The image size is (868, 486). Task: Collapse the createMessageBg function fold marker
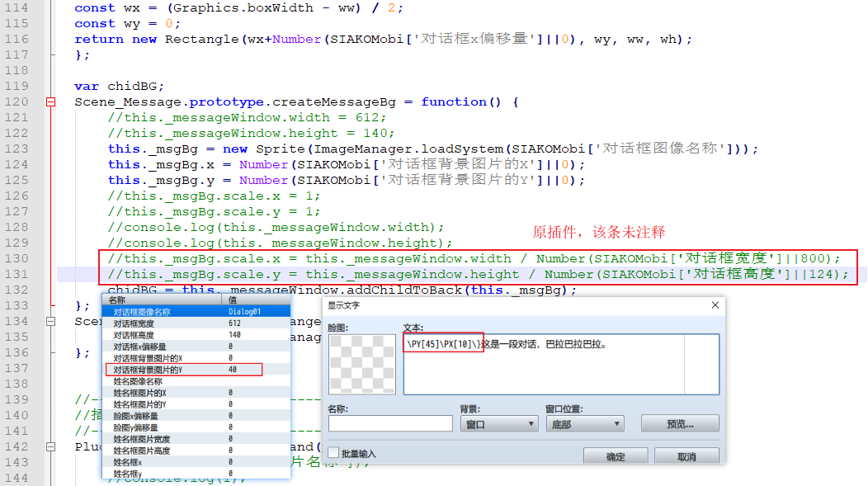[51, 101]
